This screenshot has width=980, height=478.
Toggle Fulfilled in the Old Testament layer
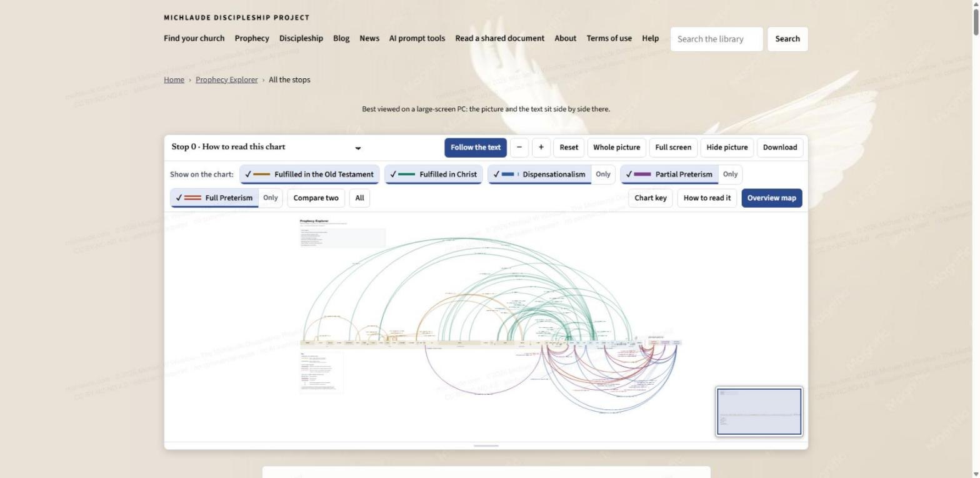[309, 175]
